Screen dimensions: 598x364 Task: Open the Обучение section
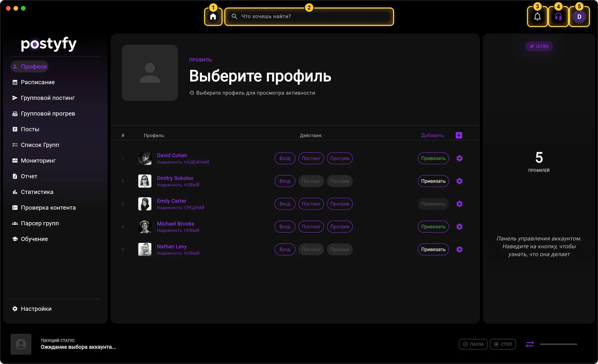(30, 239)
